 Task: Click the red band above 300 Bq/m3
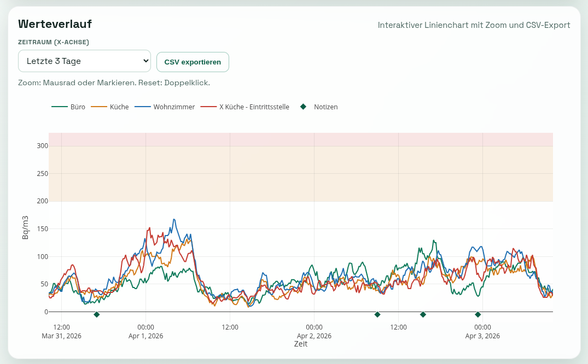301,139
